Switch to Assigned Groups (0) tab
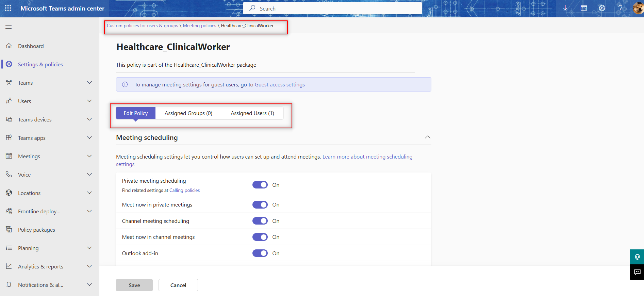Image resolution: width=644 pixels, height=296 pixels. pyautogui.click(x=188, y=113)
